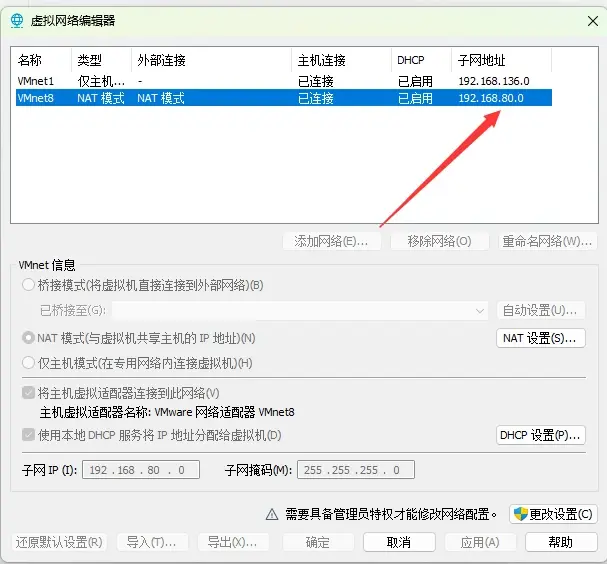Open DHCP 设置(P)... dialog
The image size is (607, 564).
point(541,435)
